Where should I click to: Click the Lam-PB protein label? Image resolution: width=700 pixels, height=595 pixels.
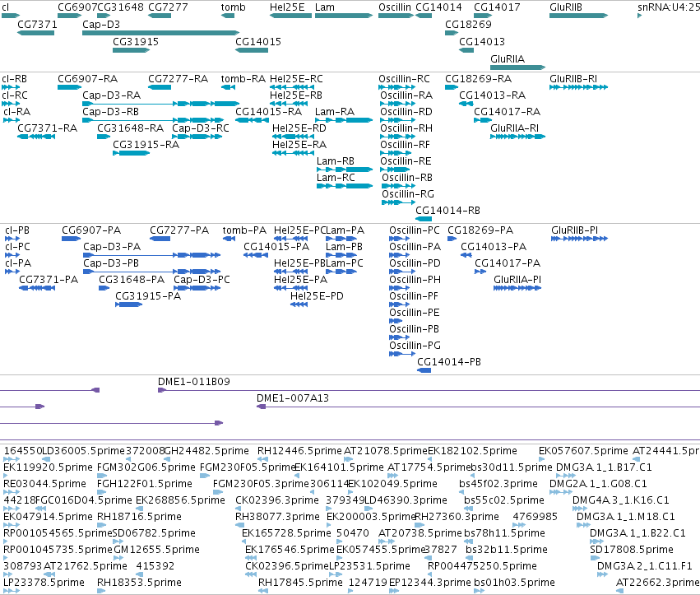(x=344, y=247)
